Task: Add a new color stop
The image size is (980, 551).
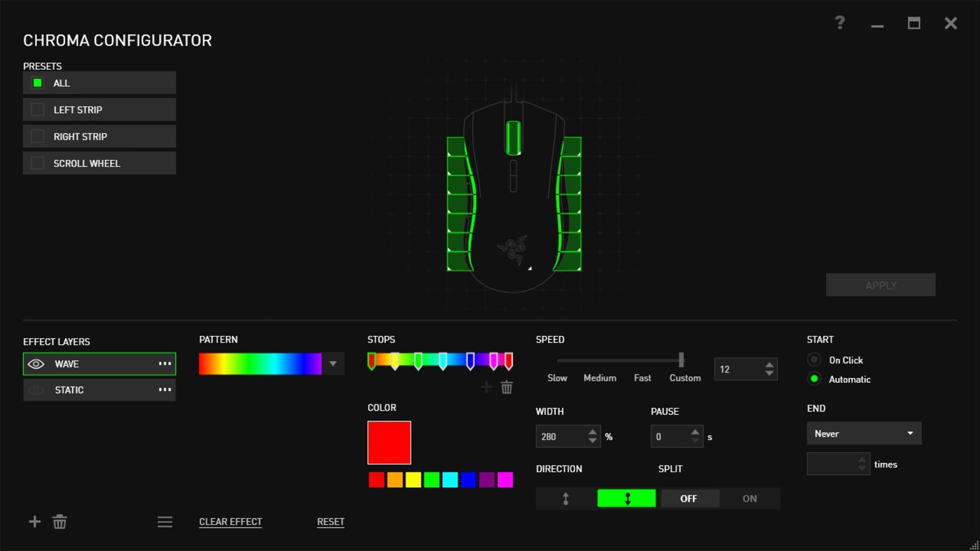Action: click(486, 387)
